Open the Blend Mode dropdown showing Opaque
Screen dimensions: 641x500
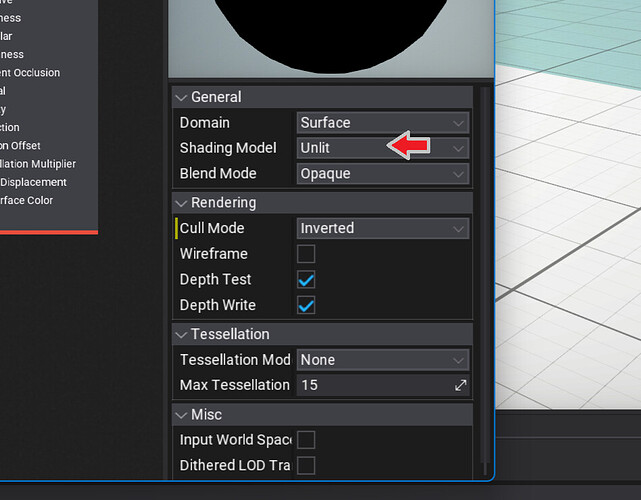(x=382, y=173)
